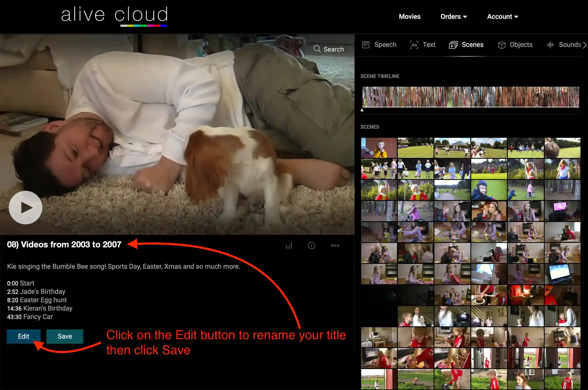Click the bar chart stats icon
588x390 pixels.
tap(289, 246)
